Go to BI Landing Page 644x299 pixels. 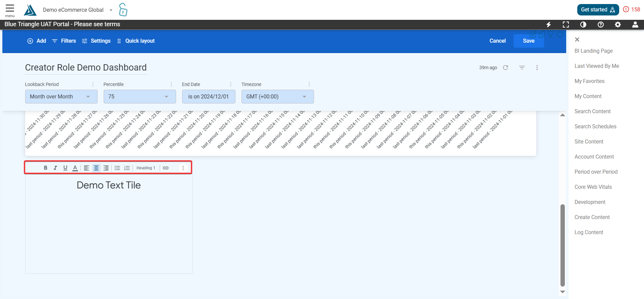(x=594, y=51)
